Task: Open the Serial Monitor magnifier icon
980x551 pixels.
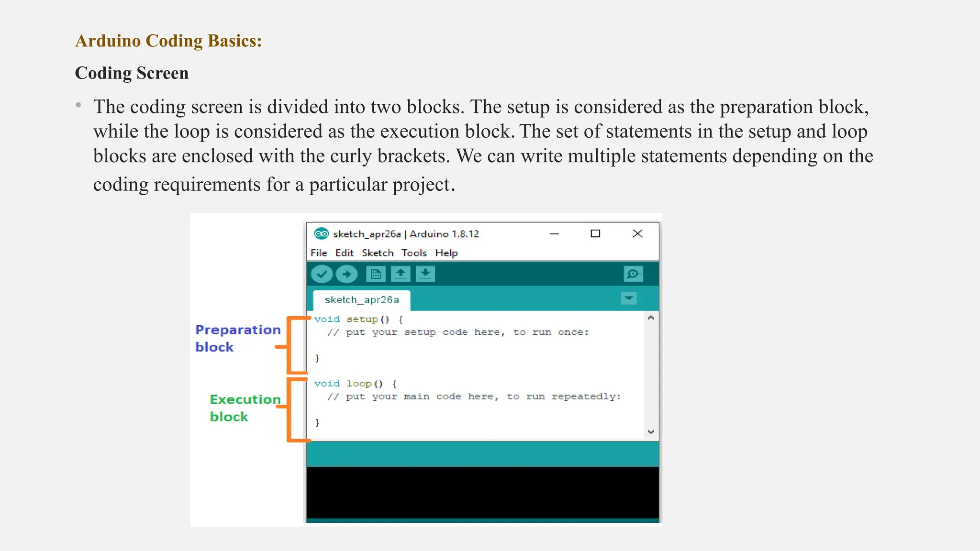Action: [x=633, y=274]
